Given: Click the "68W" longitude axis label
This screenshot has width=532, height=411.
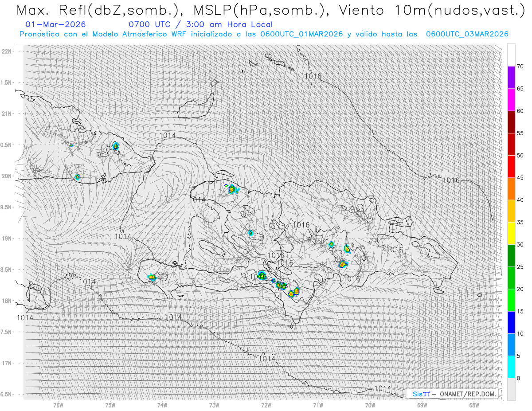Looking at the screenshot, I should (474, 405).
